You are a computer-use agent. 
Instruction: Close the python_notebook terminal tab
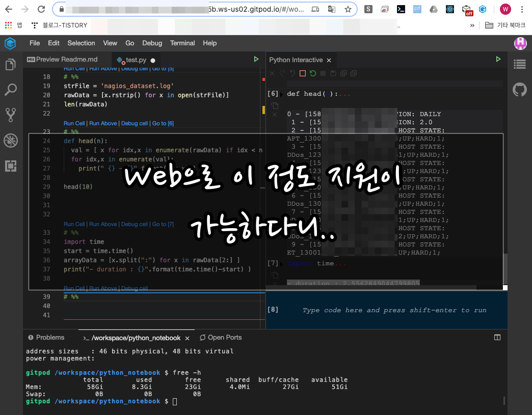[188, 339]
